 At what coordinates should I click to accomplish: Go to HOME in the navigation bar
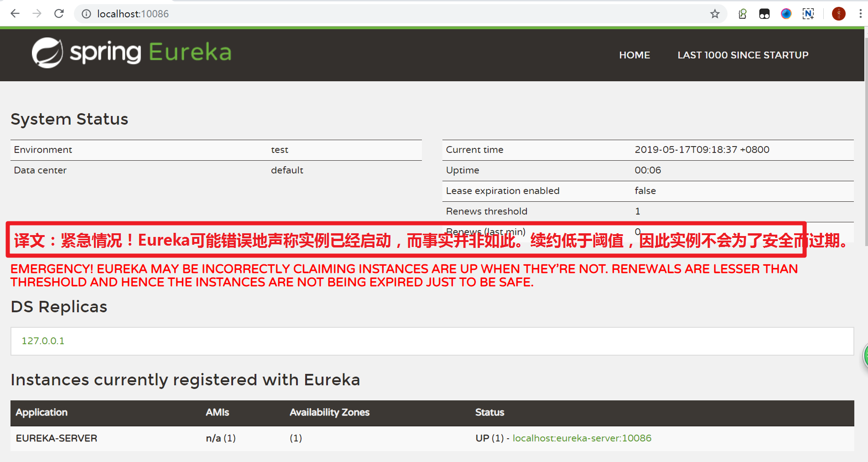[x=634, y=55]
